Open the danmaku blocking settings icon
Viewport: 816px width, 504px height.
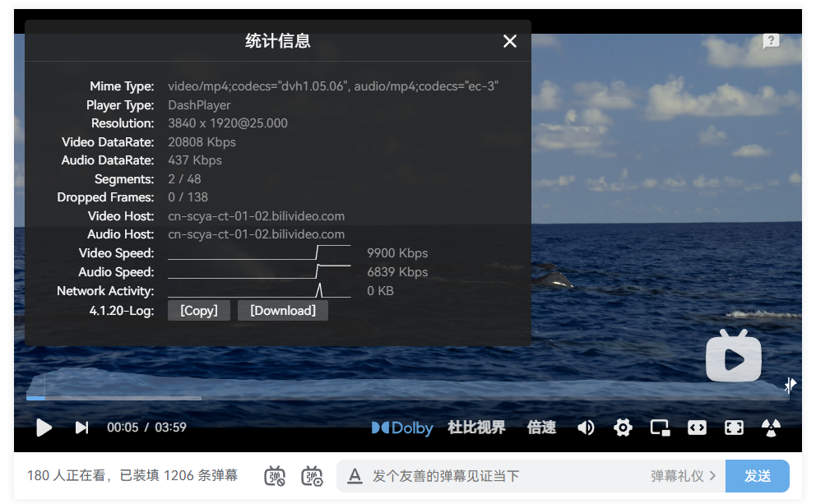[x=275, y=476]
